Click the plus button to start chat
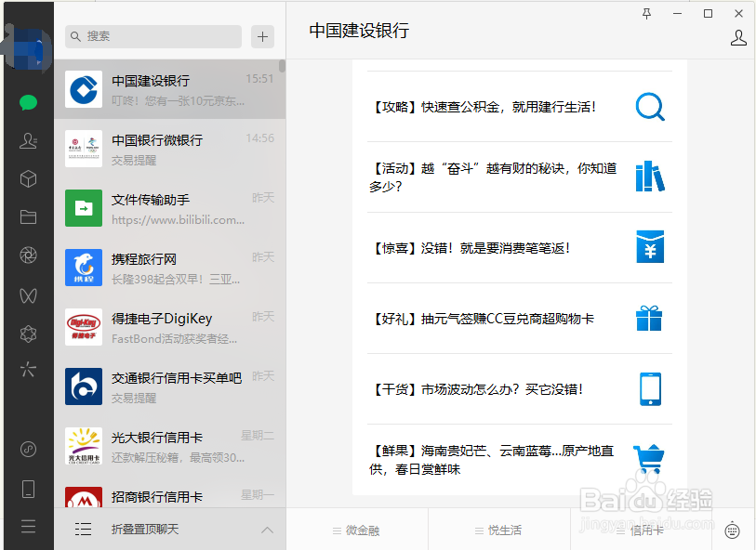 click(262, 36)
